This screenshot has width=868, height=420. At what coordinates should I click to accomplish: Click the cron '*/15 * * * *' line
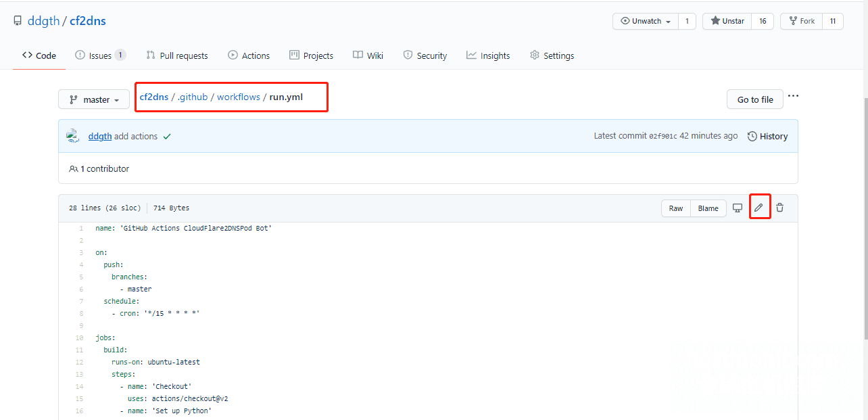(x=155, y=313)
